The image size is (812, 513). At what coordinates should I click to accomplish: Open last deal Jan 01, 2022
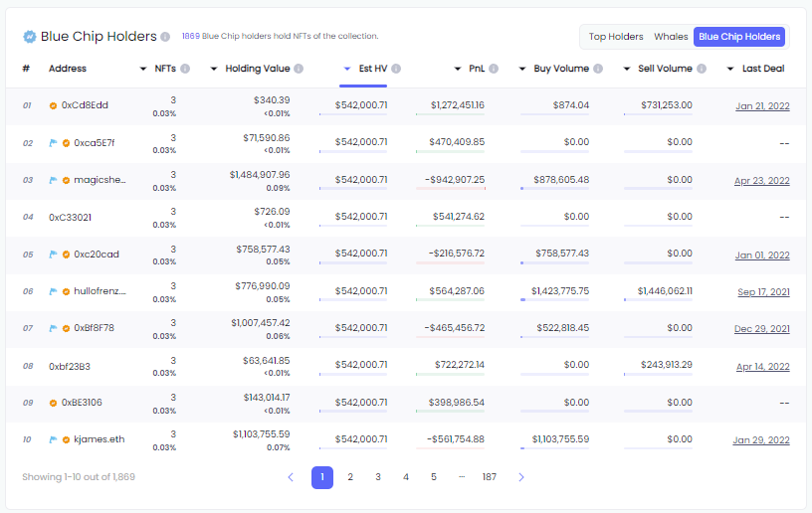[x=762, y=255]
